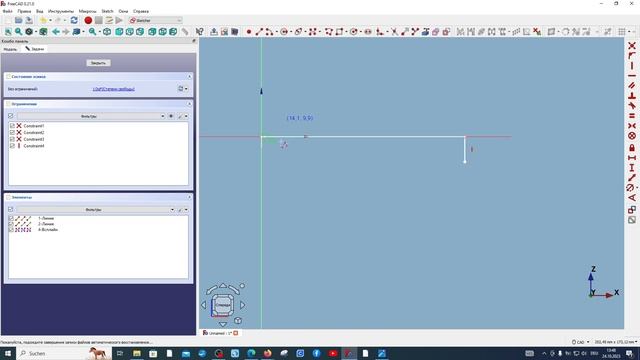Apply Equal constraint from right toolbar
This screenshot has height=360, width=640.
pos(632,116)
